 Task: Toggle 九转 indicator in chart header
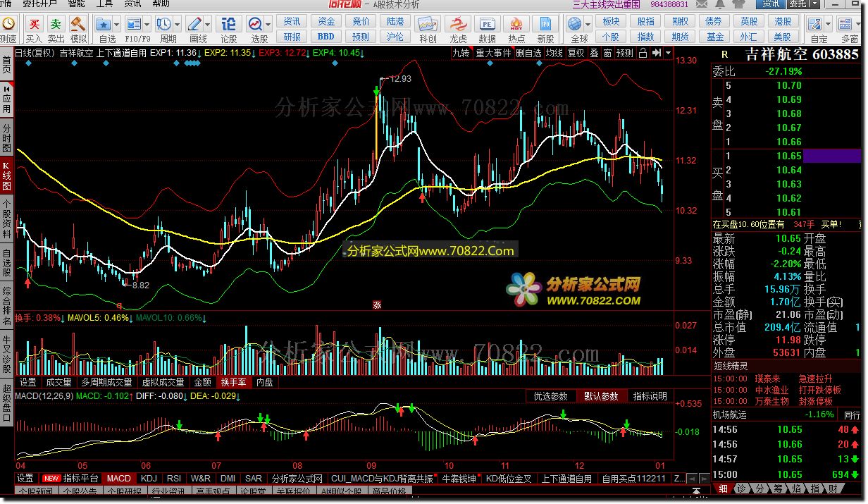coord(461,53)
